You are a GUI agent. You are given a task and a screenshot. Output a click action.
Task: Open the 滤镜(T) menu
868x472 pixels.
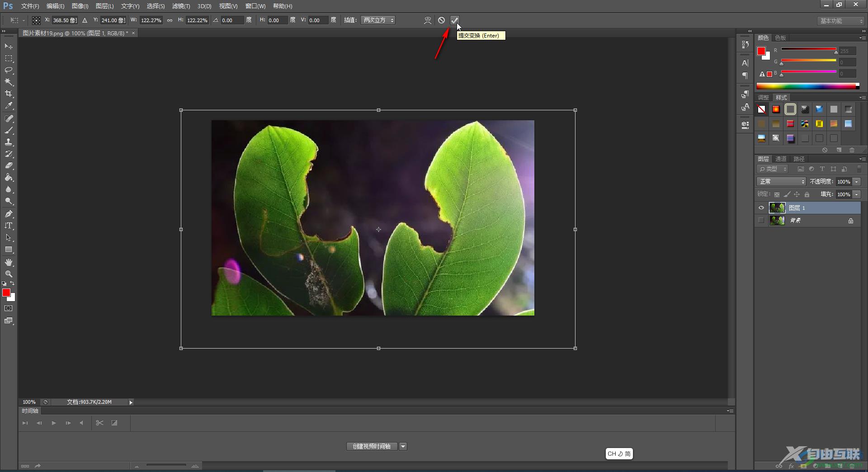tap(181, 6)
